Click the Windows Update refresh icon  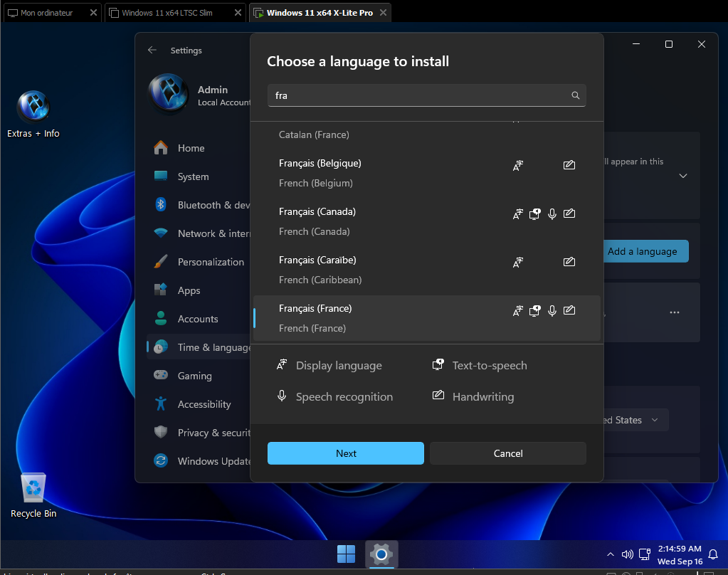coord(161,460)
